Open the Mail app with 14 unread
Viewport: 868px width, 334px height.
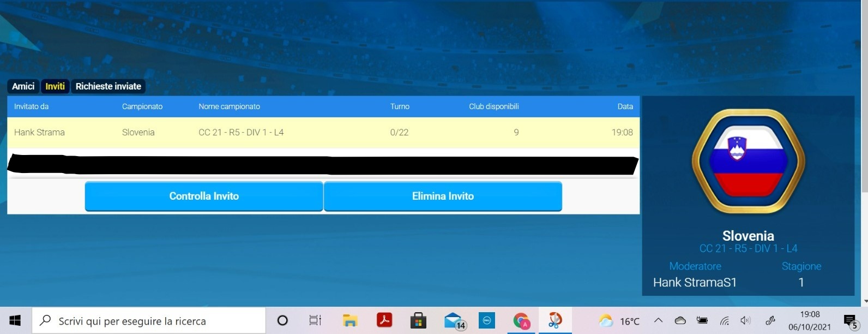(454, 321)
